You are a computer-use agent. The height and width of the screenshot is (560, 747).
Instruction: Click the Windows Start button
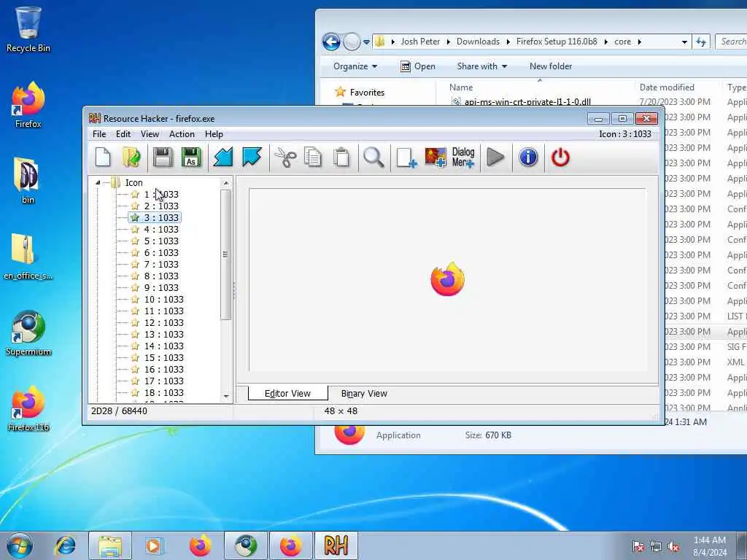click(x=20, y=545)
